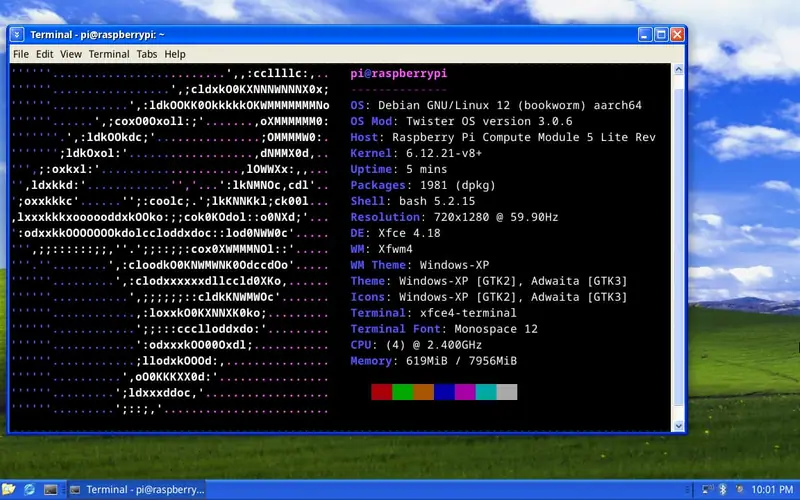
Task: Click the terminal vertical scrollbar track
Action: tap(679, 247)
